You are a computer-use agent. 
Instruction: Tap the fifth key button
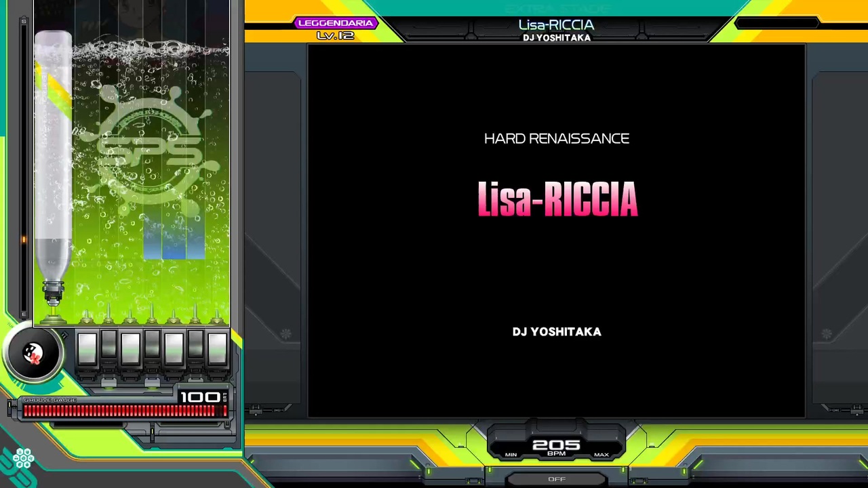pyautogui.click(x=174, y=349)
